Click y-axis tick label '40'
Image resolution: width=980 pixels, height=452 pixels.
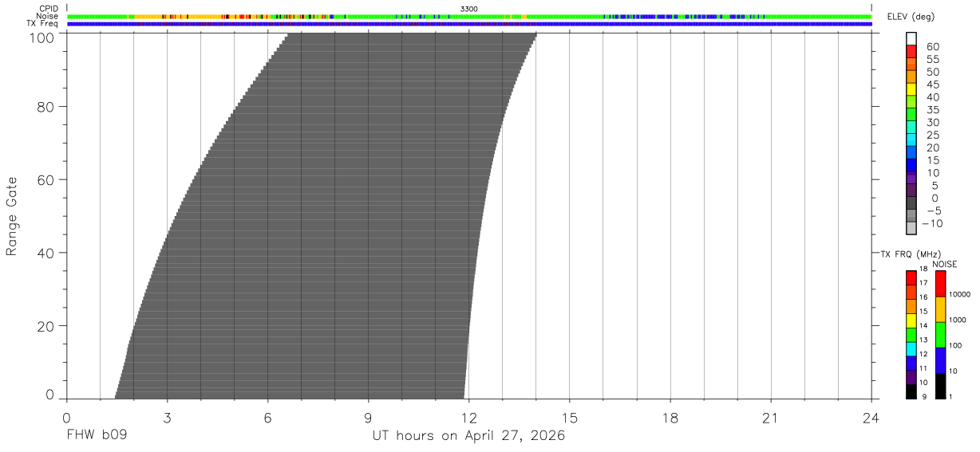47,253
